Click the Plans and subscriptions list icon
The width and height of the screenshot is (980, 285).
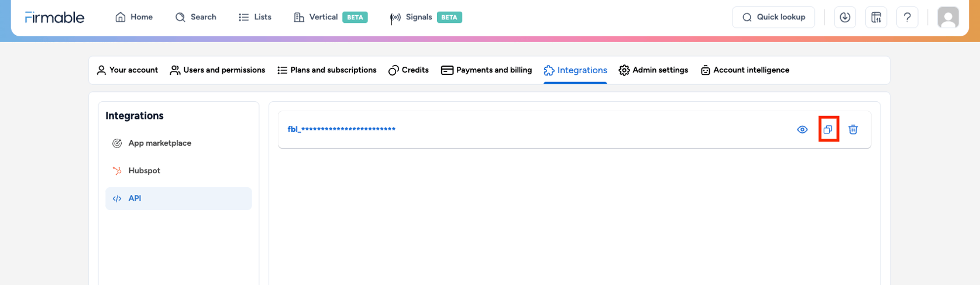tap(282, 70)
